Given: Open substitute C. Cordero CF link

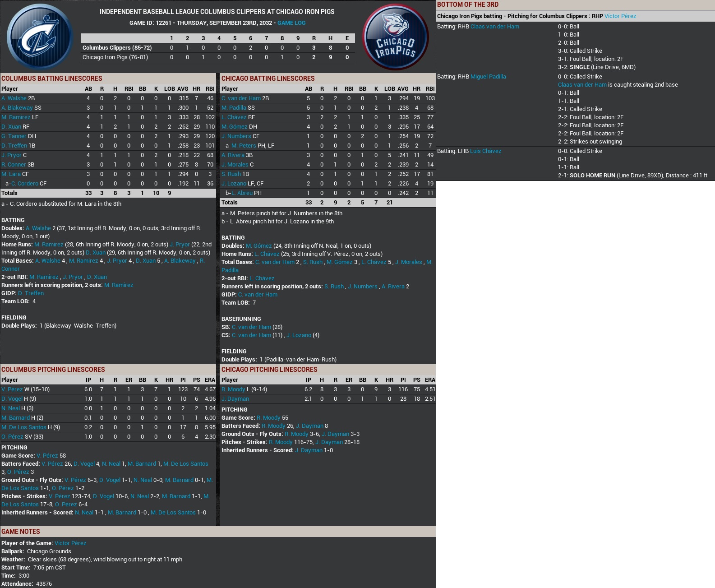Looking at the screenshot, I should [25, 184].
